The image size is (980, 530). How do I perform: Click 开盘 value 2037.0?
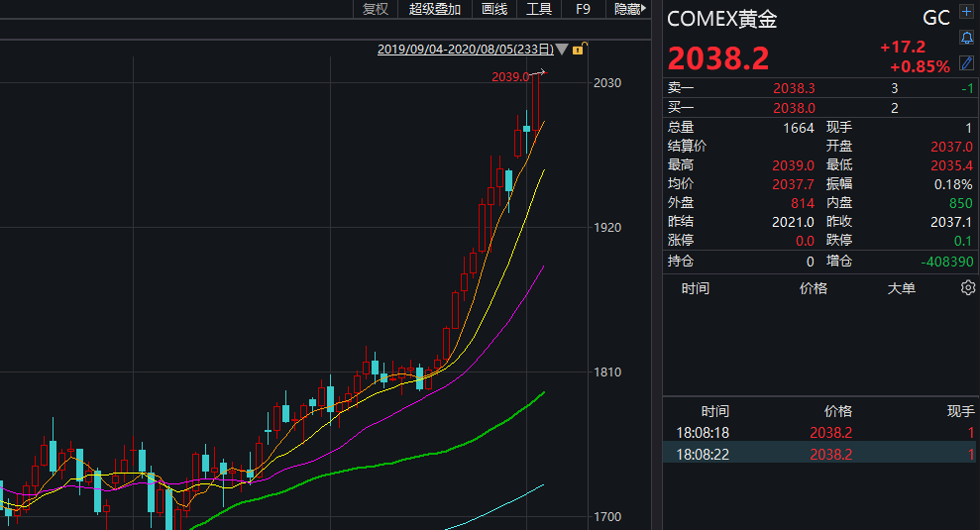tap(951, 147)
